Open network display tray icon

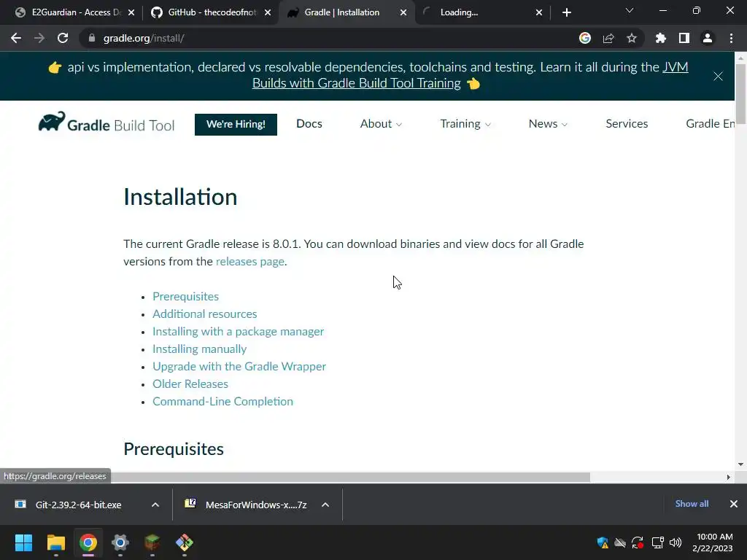(x=657, y=542)
